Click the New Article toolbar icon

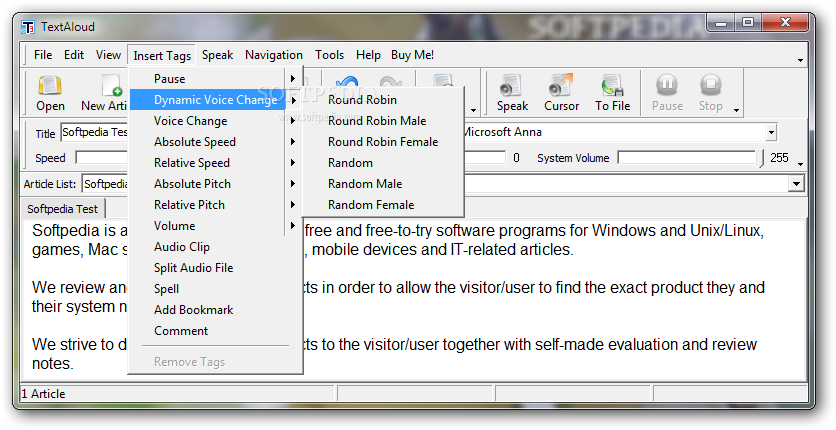point(112,85)
